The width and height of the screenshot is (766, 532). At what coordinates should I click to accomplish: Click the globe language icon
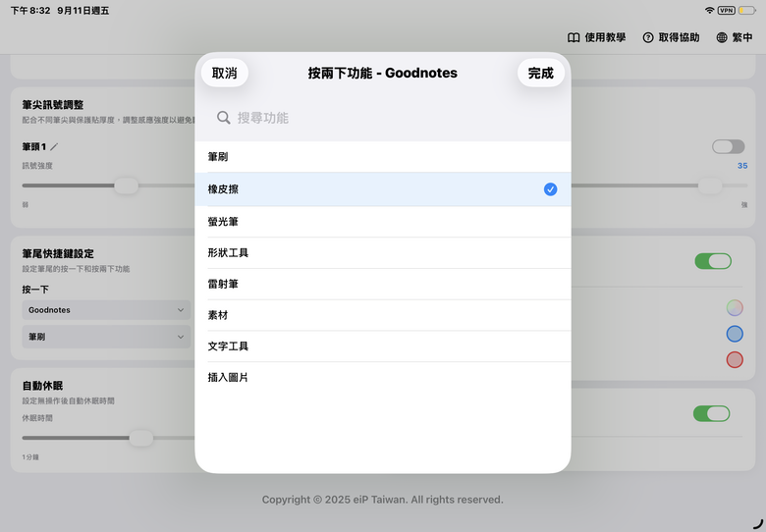[722, 37]
